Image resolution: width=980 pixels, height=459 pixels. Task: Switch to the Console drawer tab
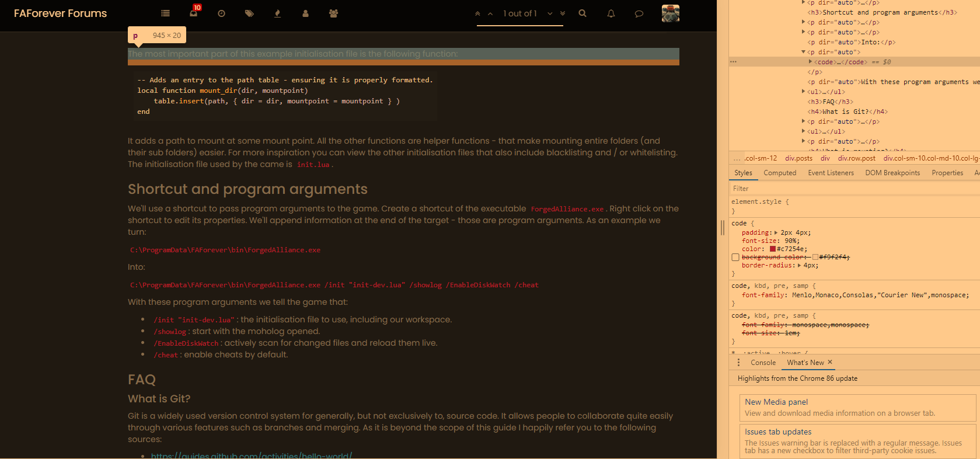763,363
